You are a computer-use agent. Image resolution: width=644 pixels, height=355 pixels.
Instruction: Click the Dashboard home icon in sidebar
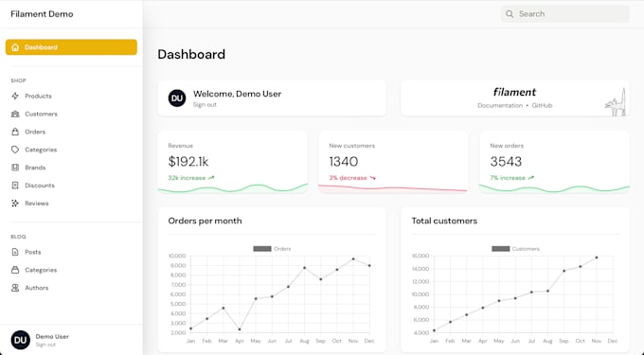click(x=15, y=47)
